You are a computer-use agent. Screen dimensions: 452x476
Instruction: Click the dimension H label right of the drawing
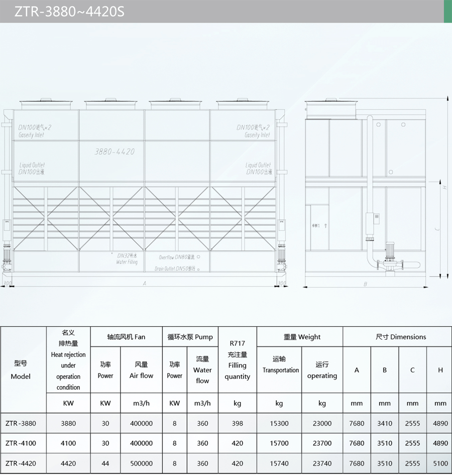coord(444,187)
